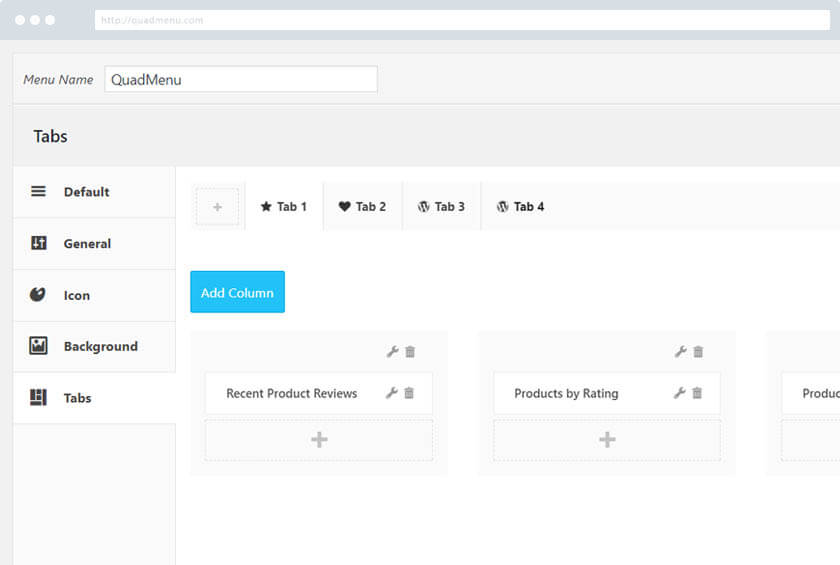Switch to Tab 4

[x=520, y=207]
